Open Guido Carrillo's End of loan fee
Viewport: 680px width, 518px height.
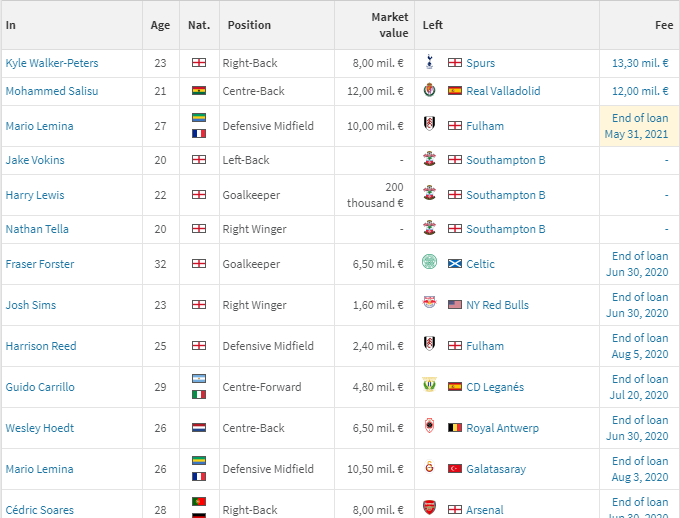tap(640, 387)
